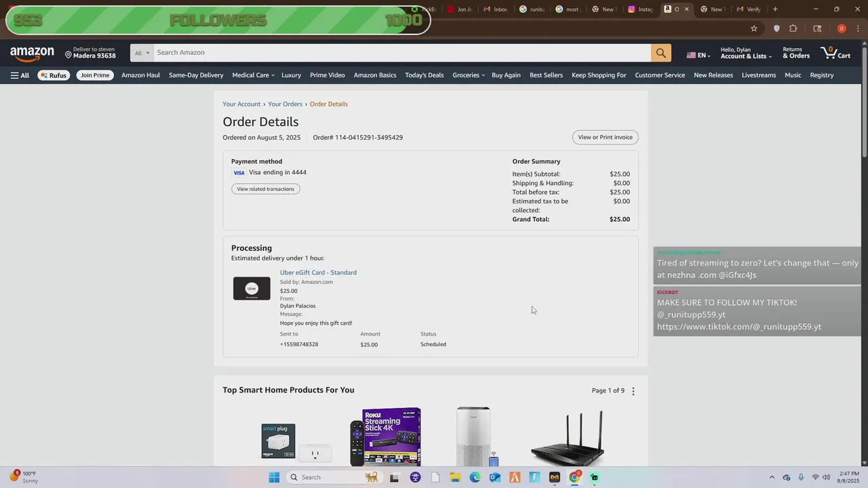Screen dimensions: 868x488
Task: Switch to the Gmail Inbox tab
Action: 496,9
